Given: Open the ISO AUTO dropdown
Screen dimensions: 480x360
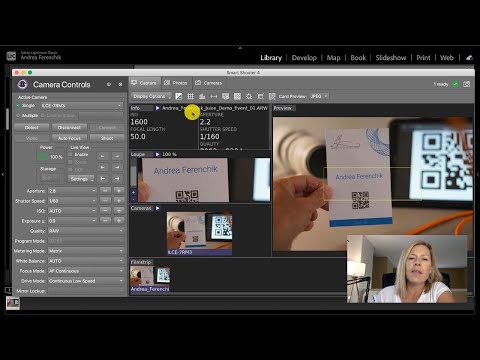Looking at the screenshot, I should (x=72, y=211).
